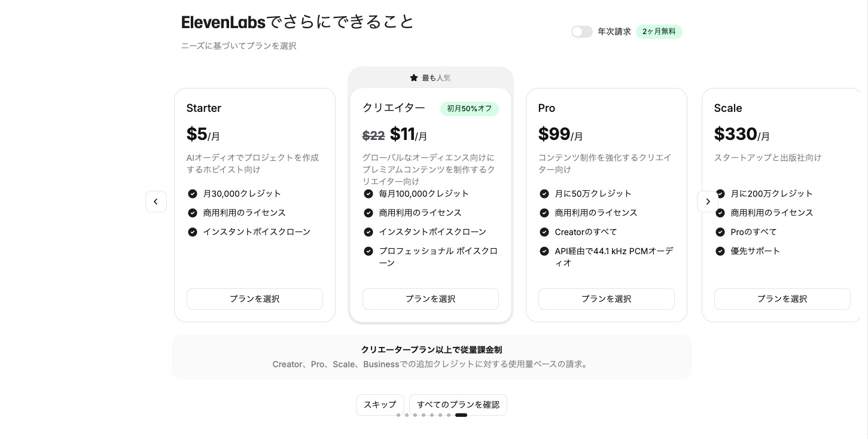Image resolution: width=868 pixels, height=439 pixels.
Task: Click the first pagination dot
Action: click(398, 415)
